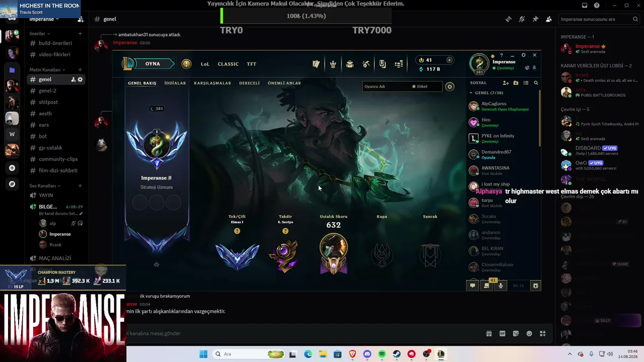Open Steam in the Windows taskbar
644x362 pixels.
tap(396, 354)
